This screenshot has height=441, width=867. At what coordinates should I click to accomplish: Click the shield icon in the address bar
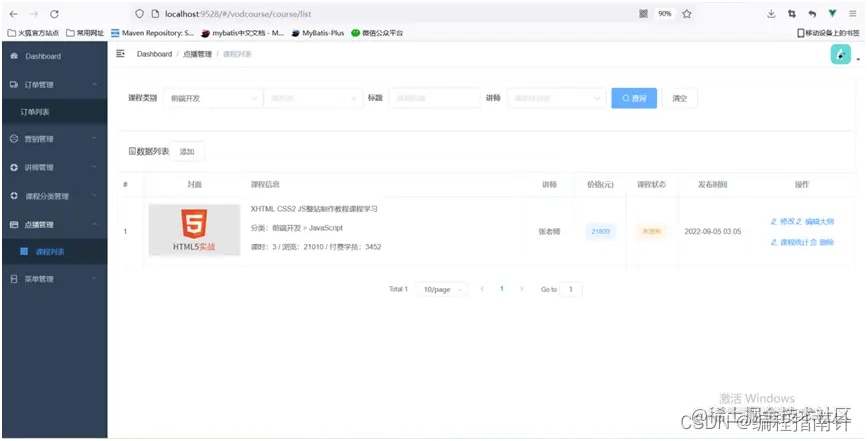point(139,14)
